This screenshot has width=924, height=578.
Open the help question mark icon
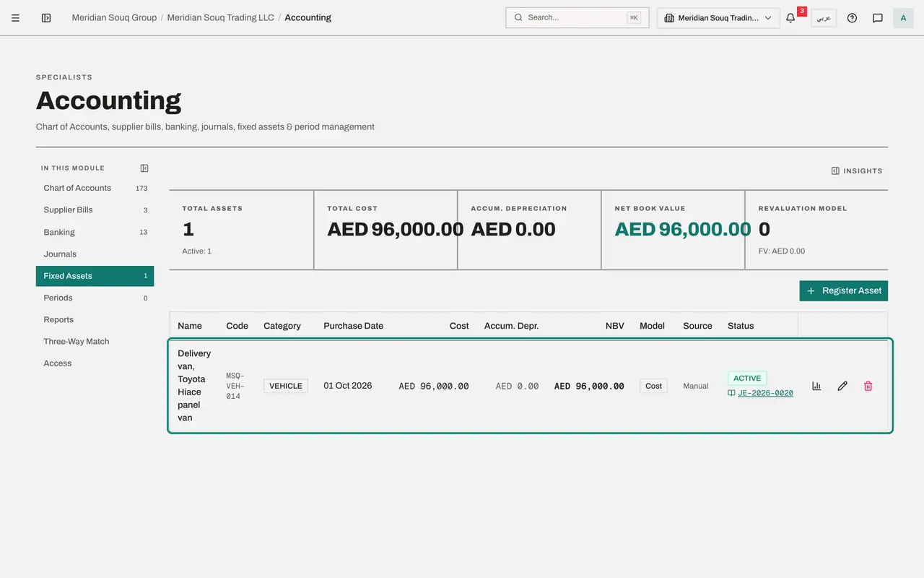(x=852, y=18)
